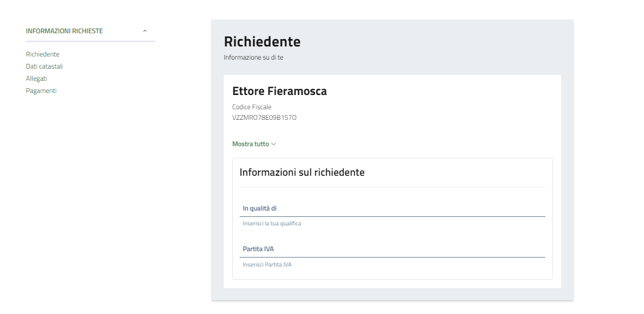The image size is (644, 314).
Task: Focus the Partita IVA field
Action: click(392, 249)
